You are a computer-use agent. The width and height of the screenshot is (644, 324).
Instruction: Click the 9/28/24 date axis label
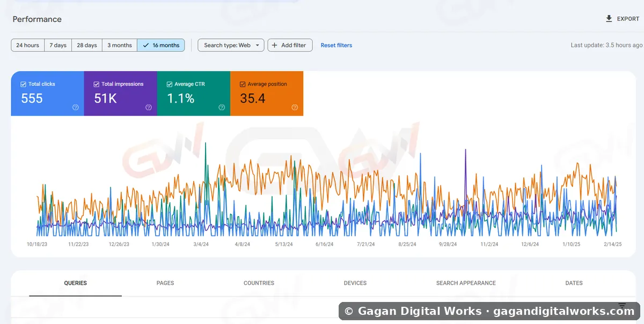[x=448, y=244]
